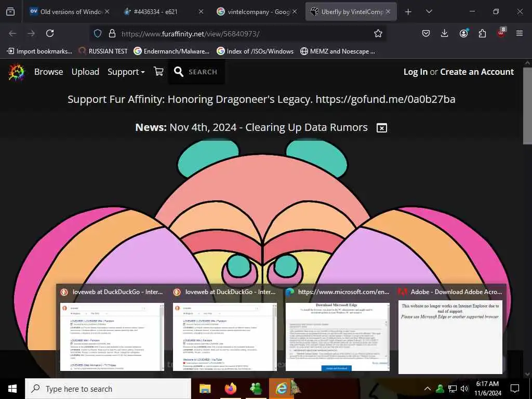532x399 pixels.
Task: Open uBlock Origin extension icon
Action: 501,33
